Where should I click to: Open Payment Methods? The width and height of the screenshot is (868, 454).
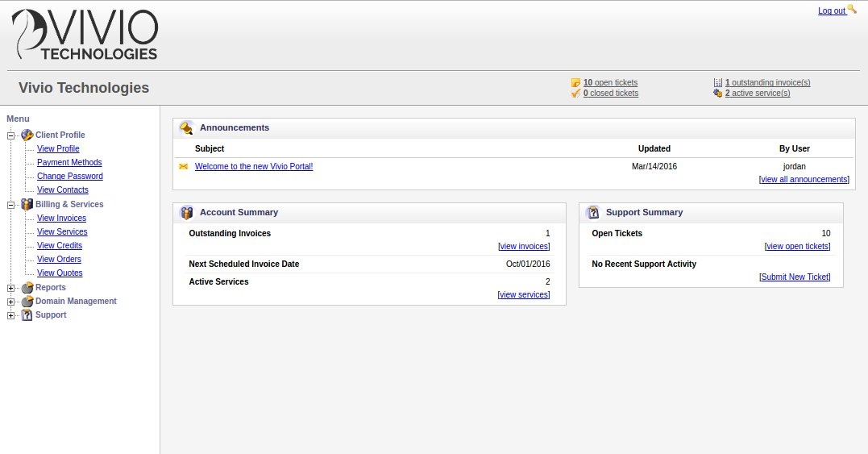click(69, 162)
